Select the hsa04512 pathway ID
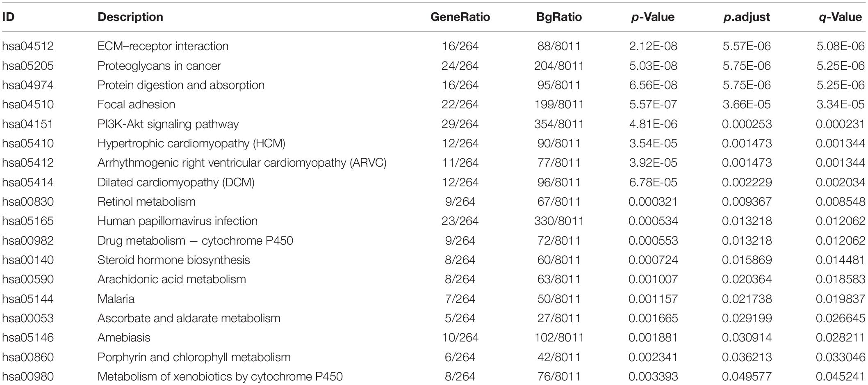Image resolution: width=868 pixels, height=385 pixels. pyautogui.click(x=28, y=46)
